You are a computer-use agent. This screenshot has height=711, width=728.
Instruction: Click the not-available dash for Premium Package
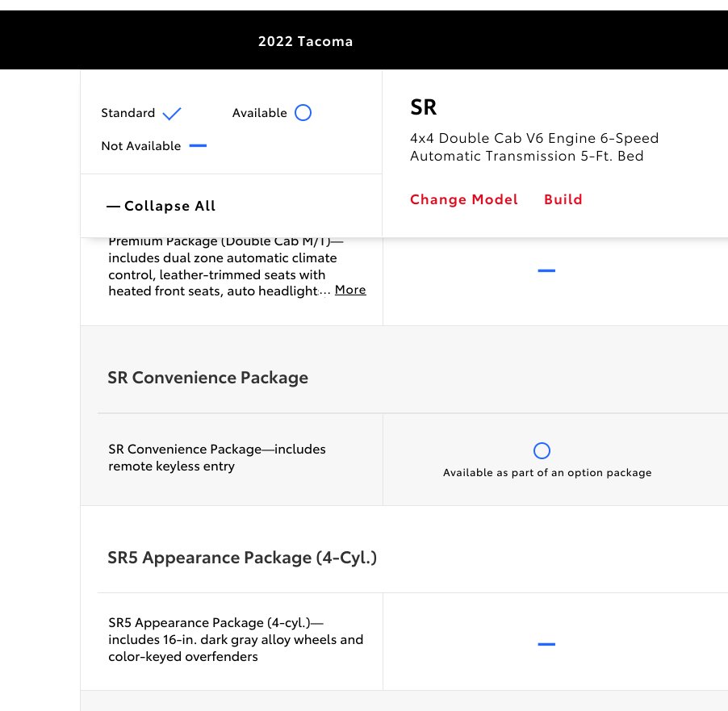pos(546,270)
